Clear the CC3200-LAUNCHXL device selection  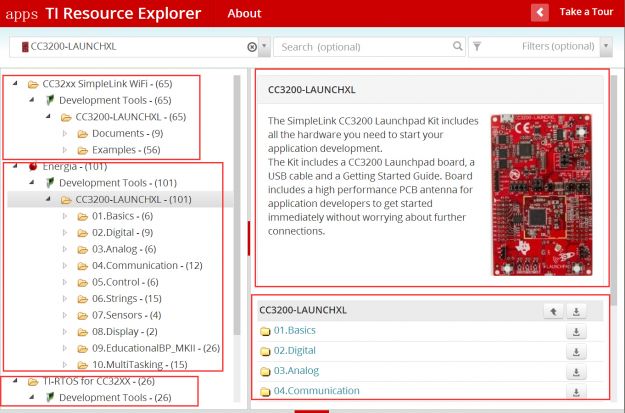coord(252,47)
